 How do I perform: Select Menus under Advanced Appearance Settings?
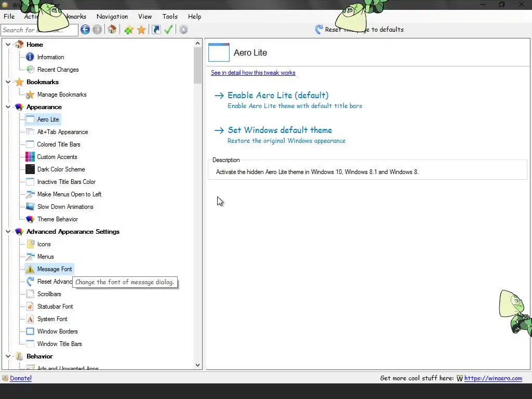click(x=46, y=257)
